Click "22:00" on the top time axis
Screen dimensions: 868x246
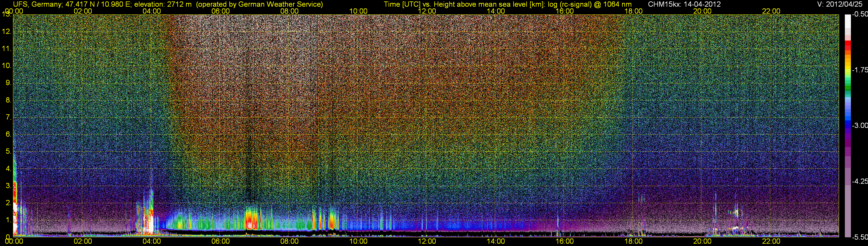tap(771, 11)
